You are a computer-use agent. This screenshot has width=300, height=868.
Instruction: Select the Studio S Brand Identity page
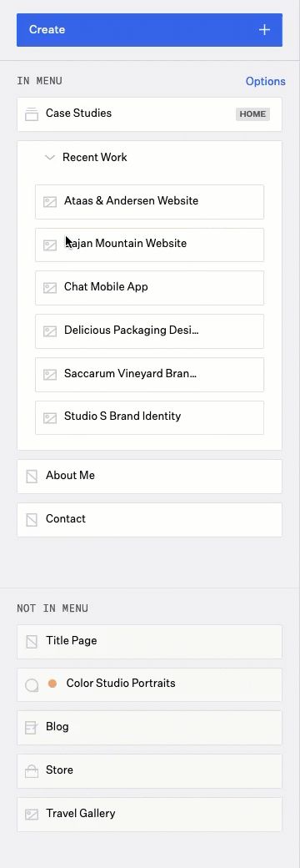pyautogui.click(x=149, y=417)
